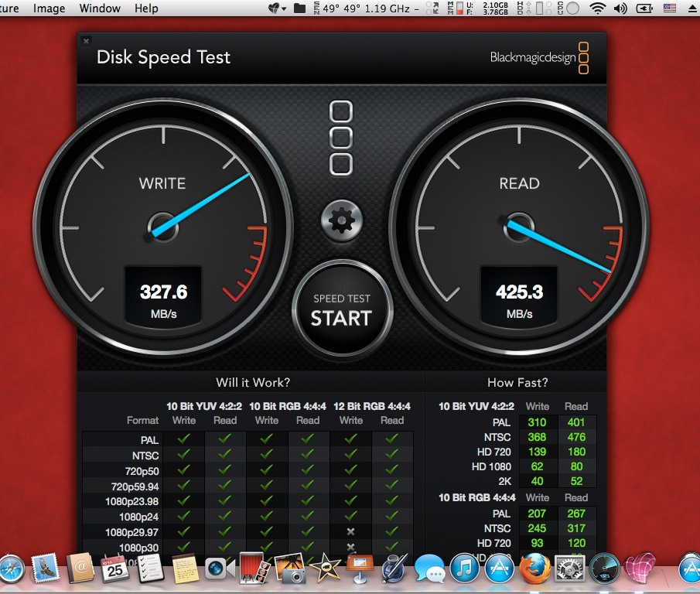
Task: Open iMovie from the dock
Action: tap(325, 568)
